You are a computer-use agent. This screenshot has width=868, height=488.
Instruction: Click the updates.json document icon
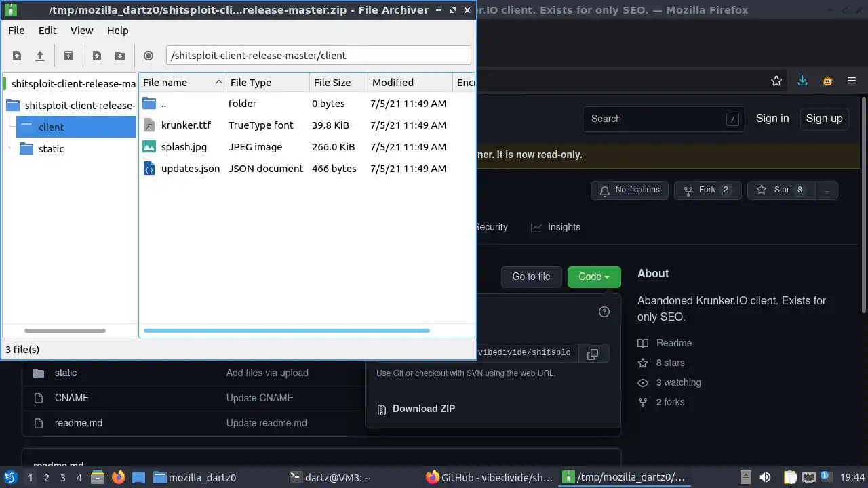149,169
